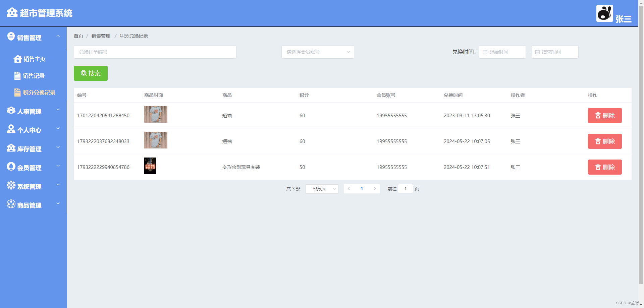Click the 变形金刚玩具套装 product name
This screenshot has height=308, width=644.
coord(241,167)
